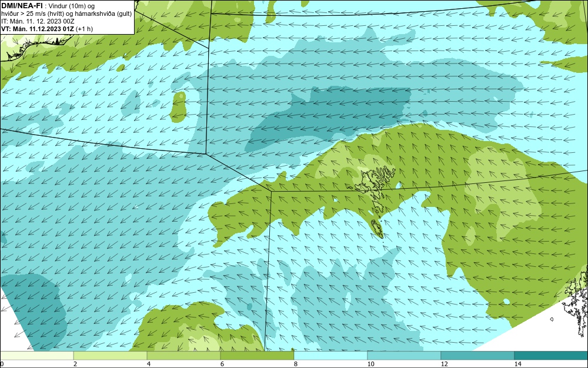
Task: Click the 6–8 m/s olive legend swatch
Action: tap(258, 356)
